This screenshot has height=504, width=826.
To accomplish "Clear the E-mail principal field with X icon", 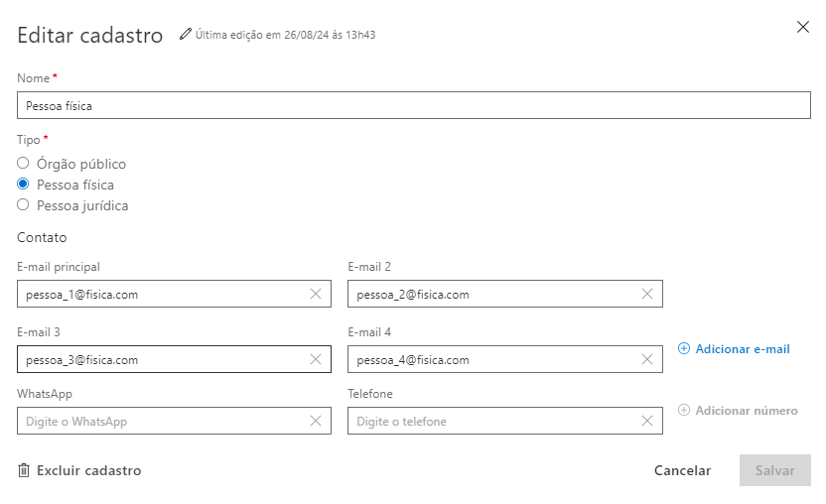I will (x=316, y=294).
